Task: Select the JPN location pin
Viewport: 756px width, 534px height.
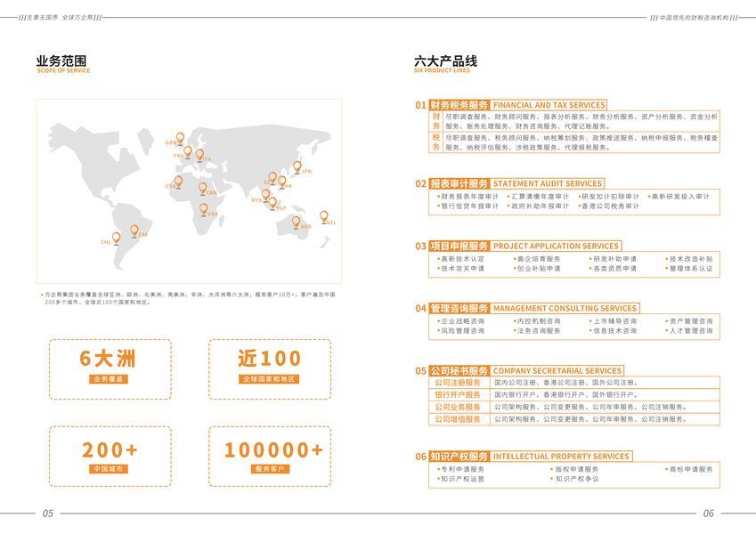Action: pyautogui.click(x=297, y=167)
